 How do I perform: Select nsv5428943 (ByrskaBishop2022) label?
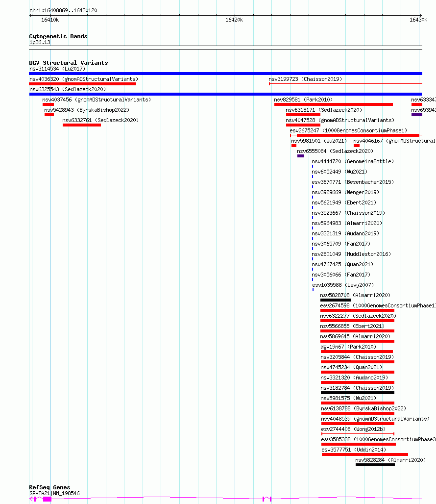(87, 110)
